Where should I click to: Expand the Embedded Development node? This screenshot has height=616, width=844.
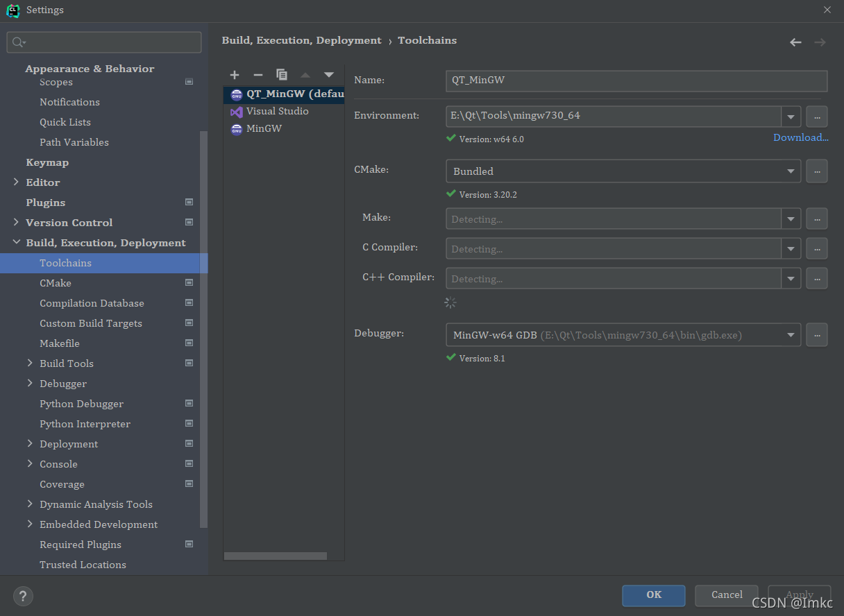30,524
